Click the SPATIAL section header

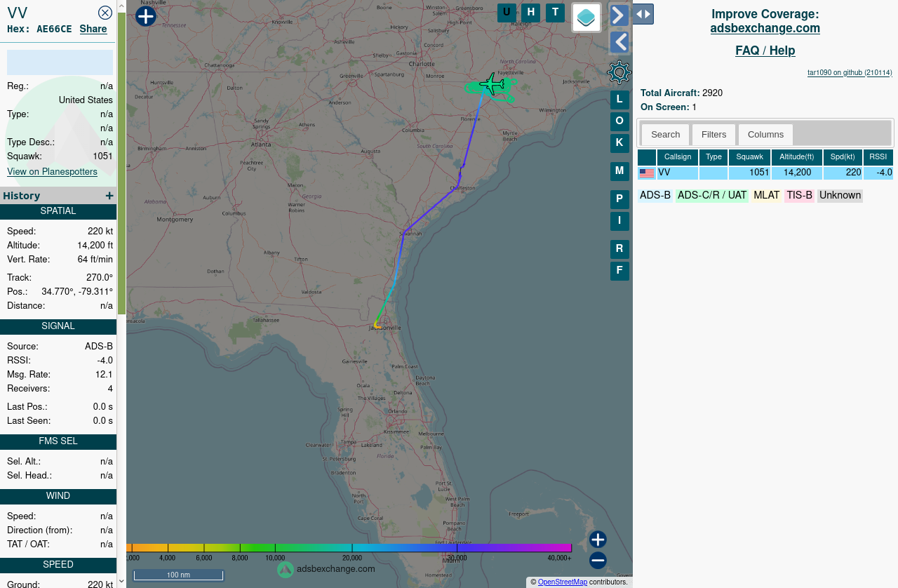[58, 211]
